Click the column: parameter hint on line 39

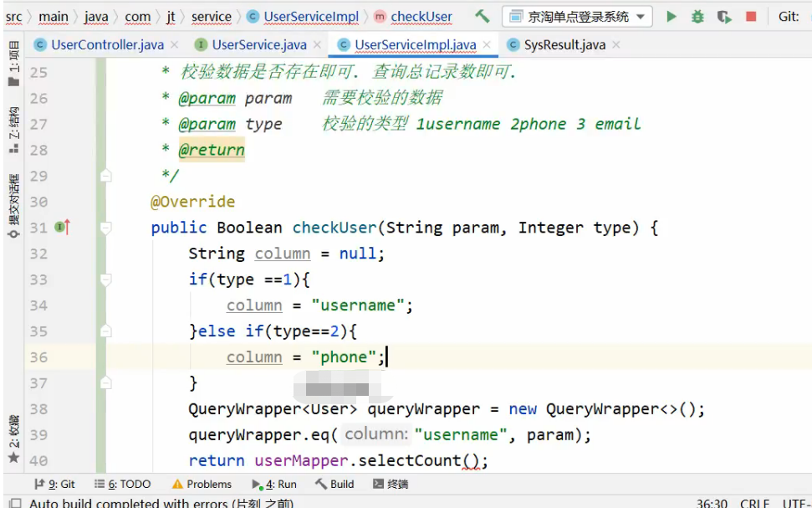[x=376, y=434]
